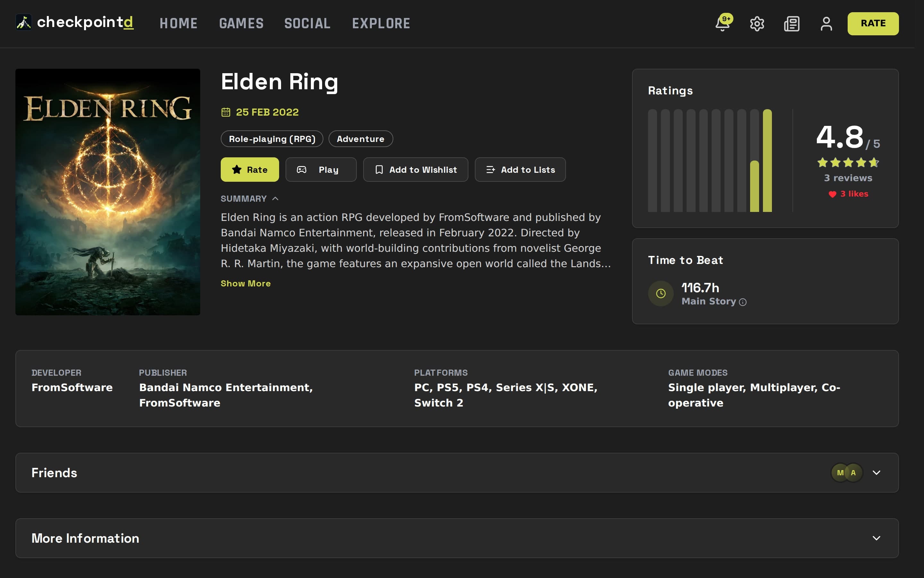Open the SOCIAL menu item
This screenshot has height=578, width=924.
307,23
